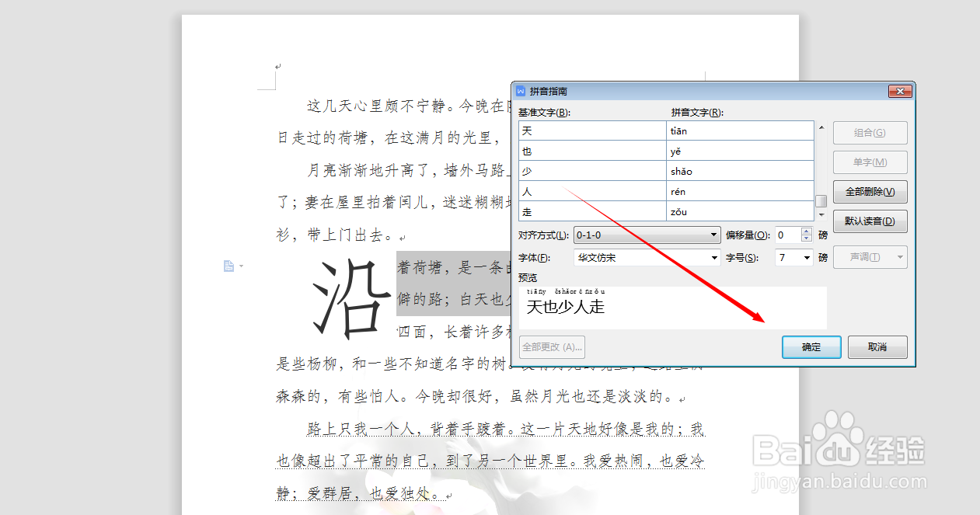The image size is (980, 515).
Task: Click the pinyin cell containing tiān
Action: 738,130
